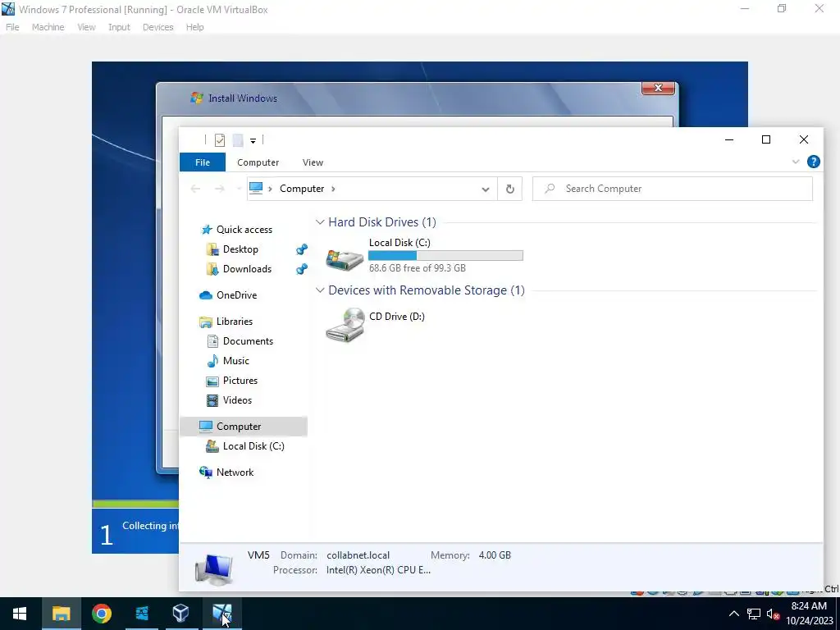This screenshot has width=840, height=630.
Task: Click the network icon in system tray
Action: coord(754,614)
